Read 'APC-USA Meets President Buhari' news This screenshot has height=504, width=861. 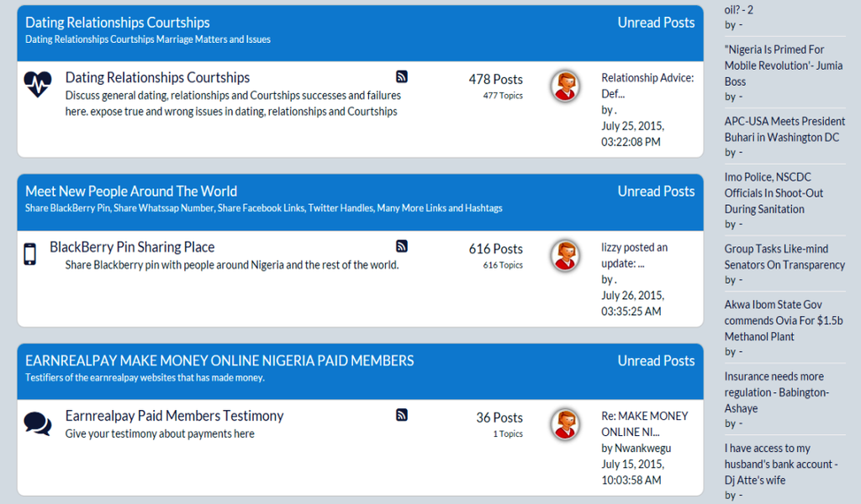coord(784,129)
